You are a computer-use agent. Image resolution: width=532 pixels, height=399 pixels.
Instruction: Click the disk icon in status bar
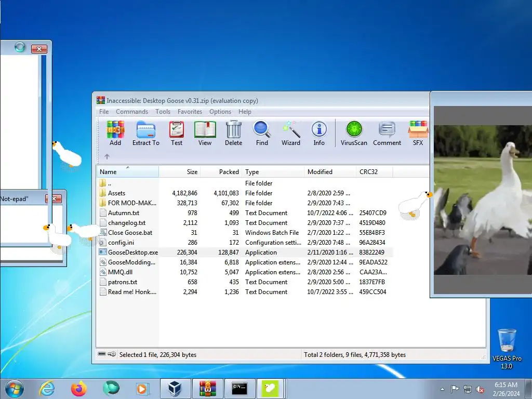(x=102, y=354)
